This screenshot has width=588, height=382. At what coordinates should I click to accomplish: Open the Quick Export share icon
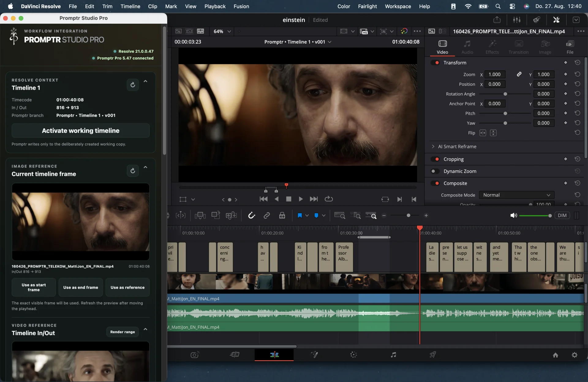point(497,20)
